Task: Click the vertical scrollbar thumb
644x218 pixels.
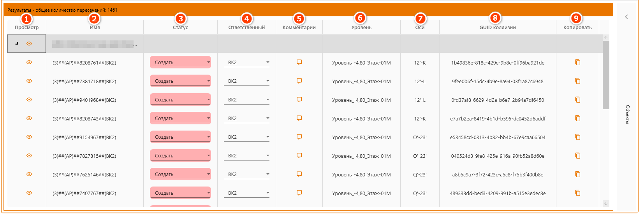Action: pyautogui.click(x=605, y=75)
